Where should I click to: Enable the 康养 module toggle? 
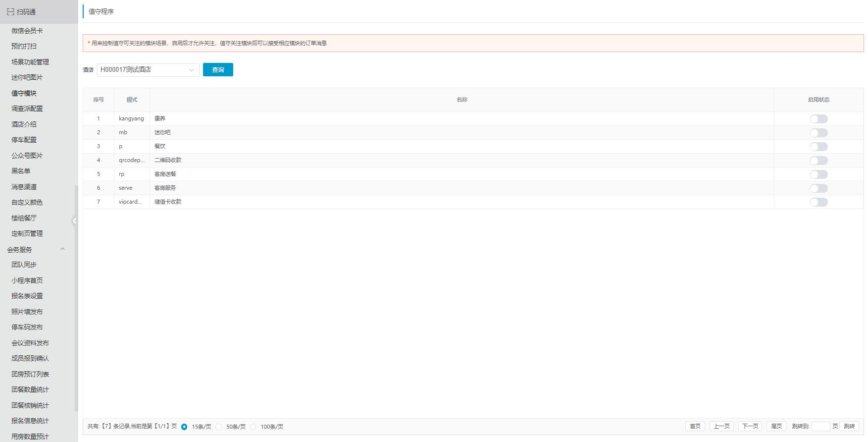tap(818, 119)
